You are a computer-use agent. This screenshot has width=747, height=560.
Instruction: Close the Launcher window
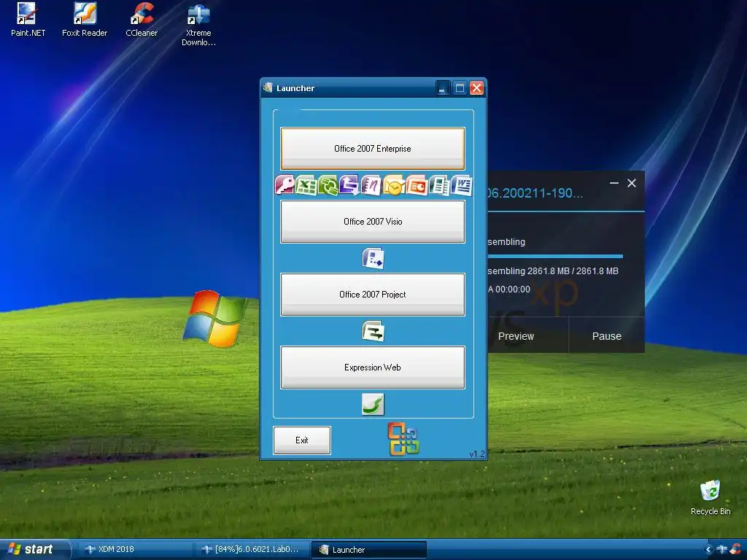click(x=477, y=87)
